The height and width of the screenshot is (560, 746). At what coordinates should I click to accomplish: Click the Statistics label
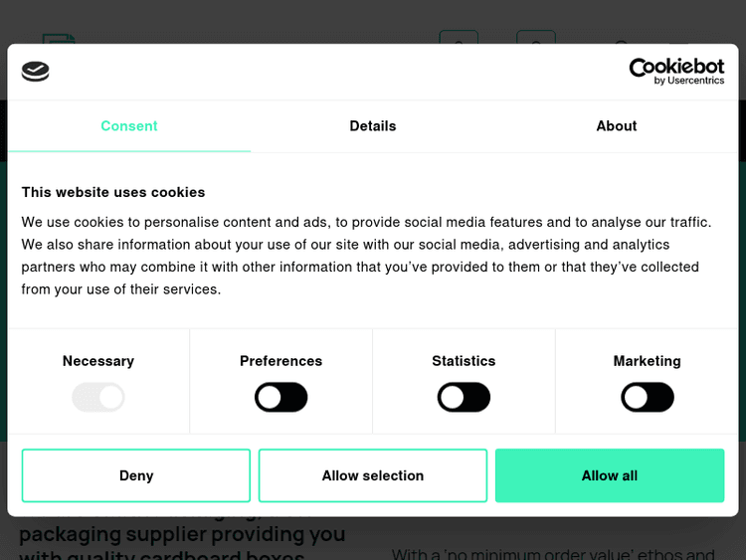click(464, 361)
